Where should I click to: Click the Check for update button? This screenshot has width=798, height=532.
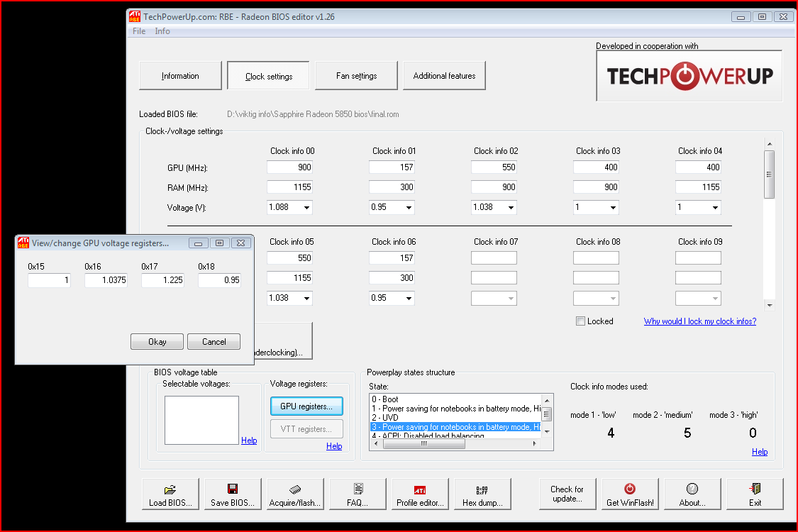tap(567, 494)
